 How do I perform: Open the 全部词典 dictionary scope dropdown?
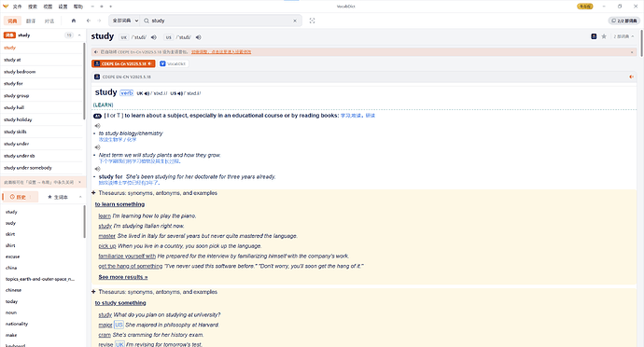coord(125,21)
